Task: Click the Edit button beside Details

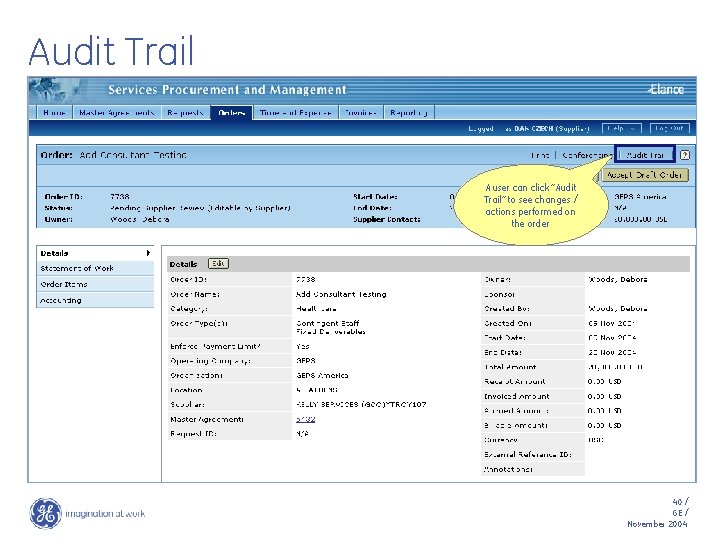Action: [218, 264]
